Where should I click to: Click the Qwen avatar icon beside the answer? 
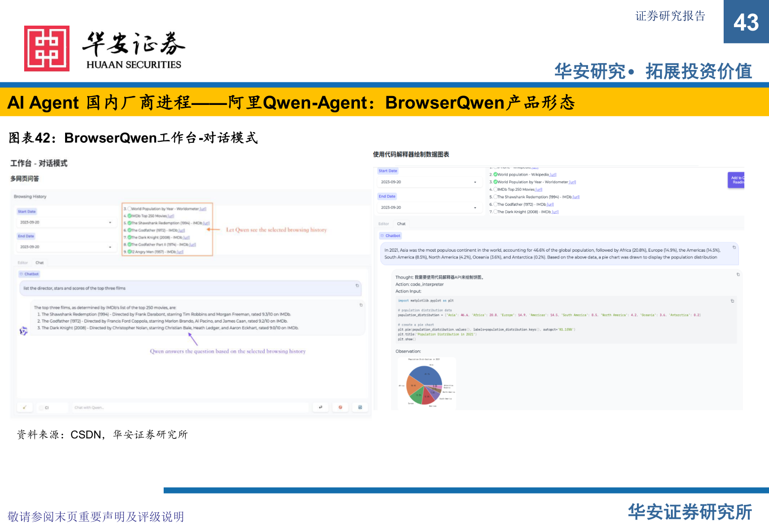click(23, 331)
